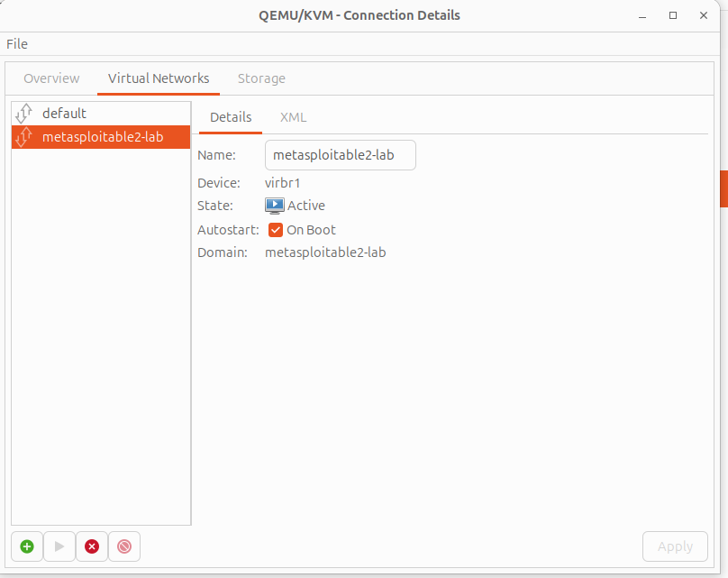Click the Apply button
The height and width of the screenshot is (578, 728).
coord(675,546)
